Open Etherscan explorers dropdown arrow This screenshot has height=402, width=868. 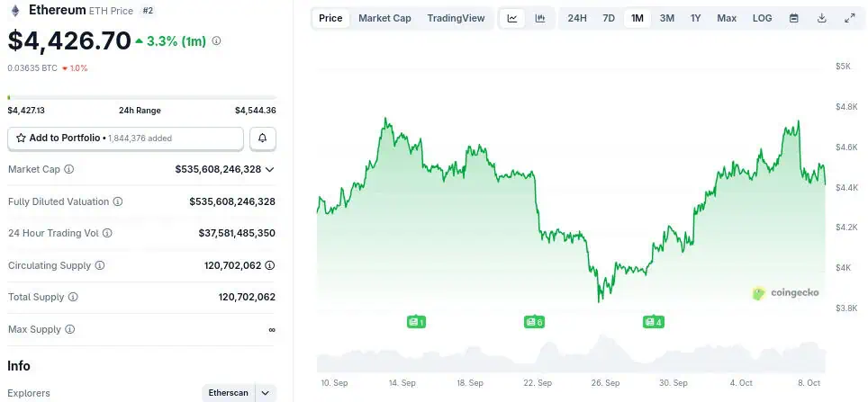(266, 393)
